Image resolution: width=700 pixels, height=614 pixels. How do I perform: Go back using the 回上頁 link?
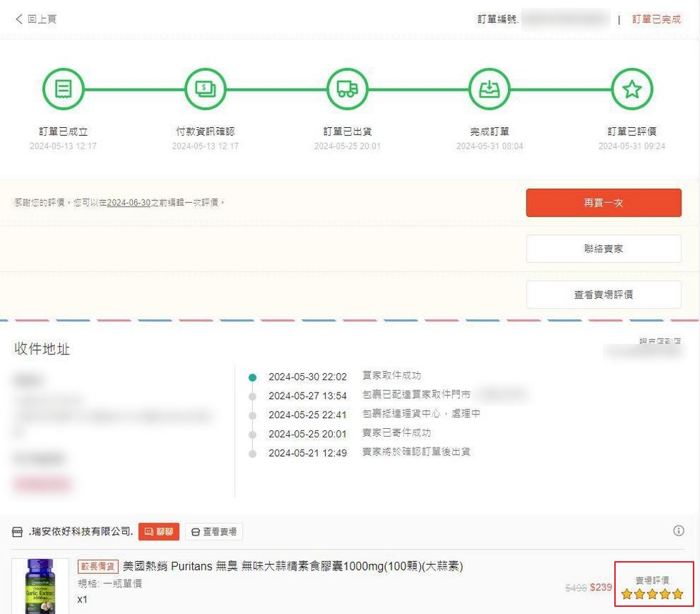click(36, 19)
